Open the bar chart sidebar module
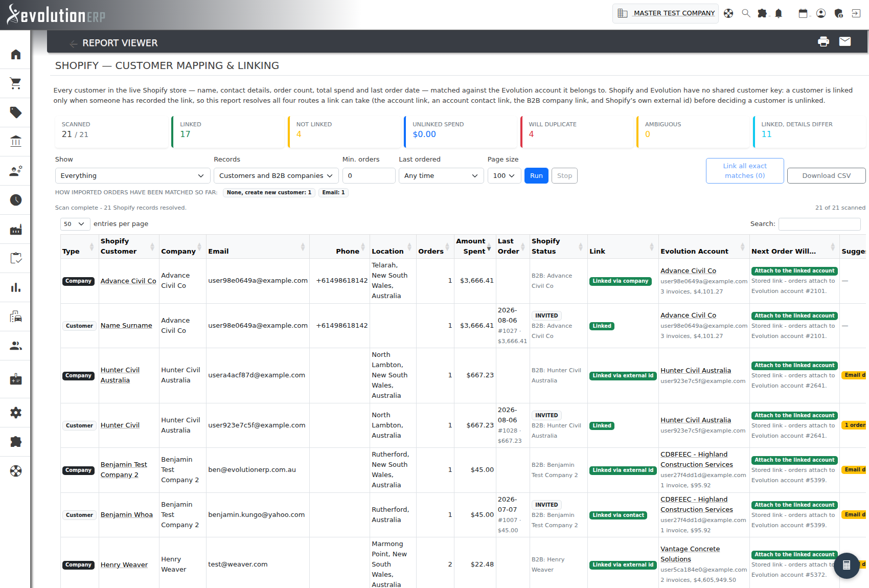The height and width of the screenshot is (588, 869). click(x=16, y=287)
